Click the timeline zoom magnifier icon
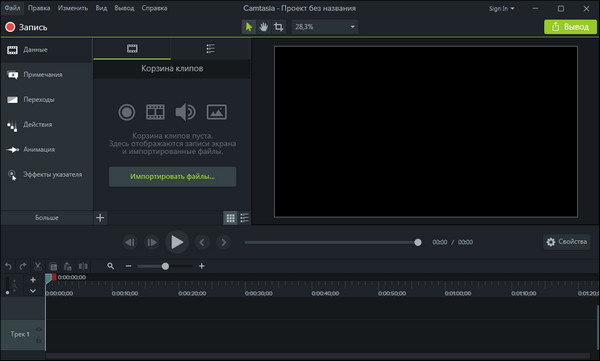 (x=111, y=266)
